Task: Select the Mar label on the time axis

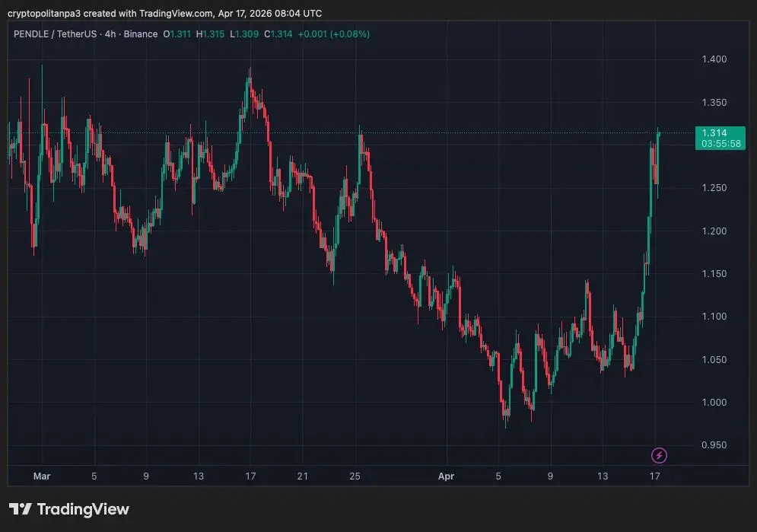Action: tap(42, 476)
